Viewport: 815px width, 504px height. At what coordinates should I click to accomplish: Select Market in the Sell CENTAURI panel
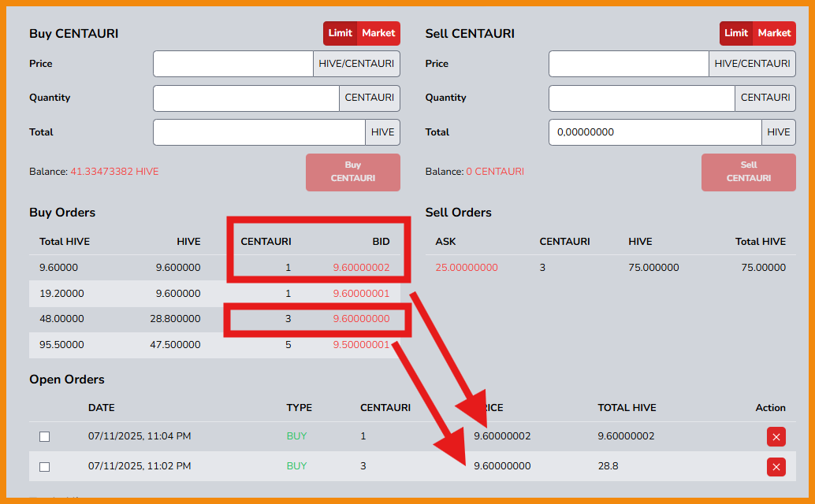tap(775, 33)
